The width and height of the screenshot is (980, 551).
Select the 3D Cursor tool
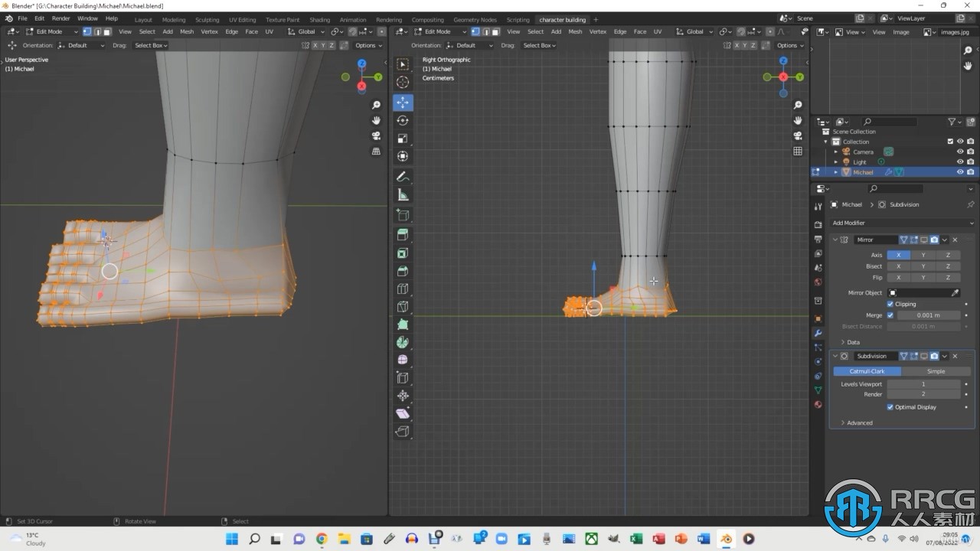(x=403, y=83)
